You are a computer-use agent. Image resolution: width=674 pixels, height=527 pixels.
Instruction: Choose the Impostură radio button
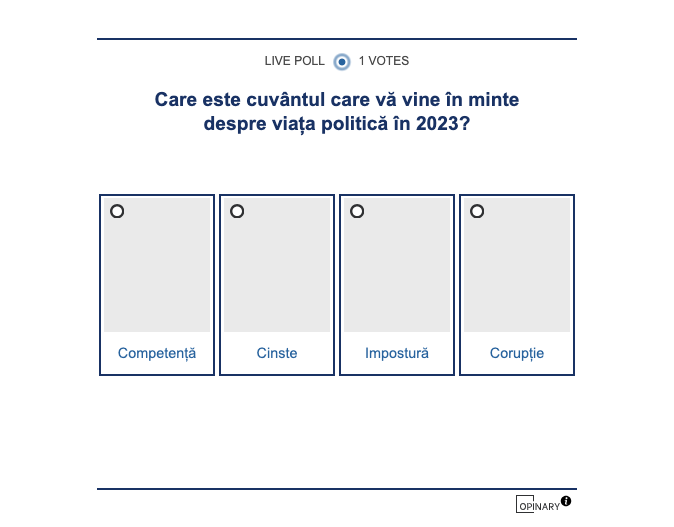[x=357, y=211]
